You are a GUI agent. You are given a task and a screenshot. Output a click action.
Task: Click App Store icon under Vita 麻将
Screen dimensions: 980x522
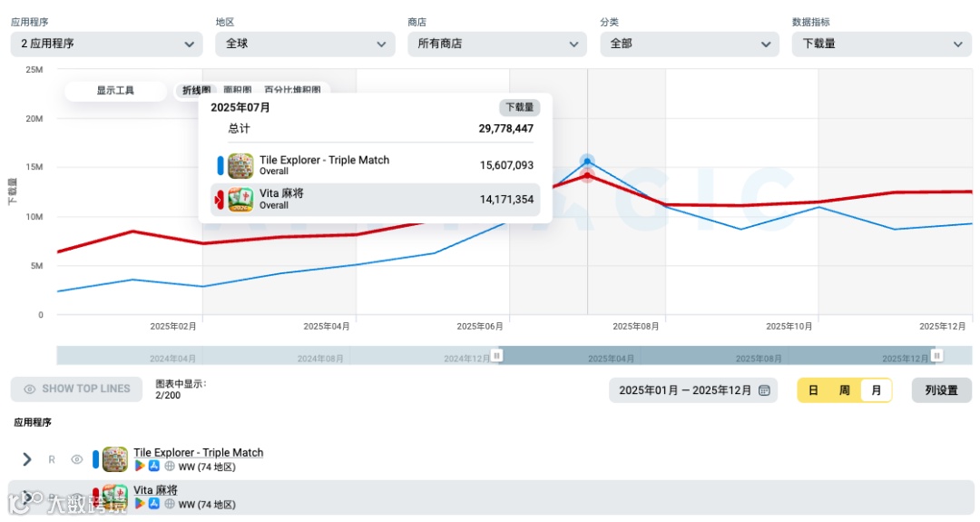click(x=153, y=504)
